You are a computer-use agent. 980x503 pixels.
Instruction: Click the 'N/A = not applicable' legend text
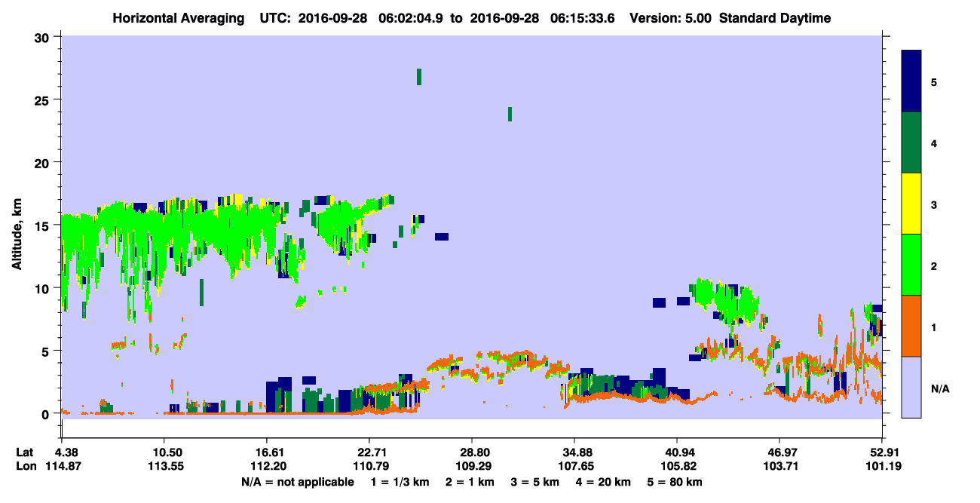(x=297, y=482)
